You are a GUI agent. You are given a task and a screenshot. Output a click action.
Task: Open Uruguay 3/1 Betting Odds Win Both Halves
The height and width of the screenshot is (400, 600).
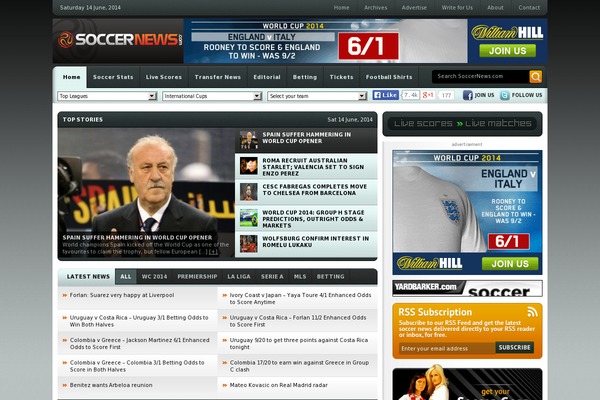tap(139, 321)
